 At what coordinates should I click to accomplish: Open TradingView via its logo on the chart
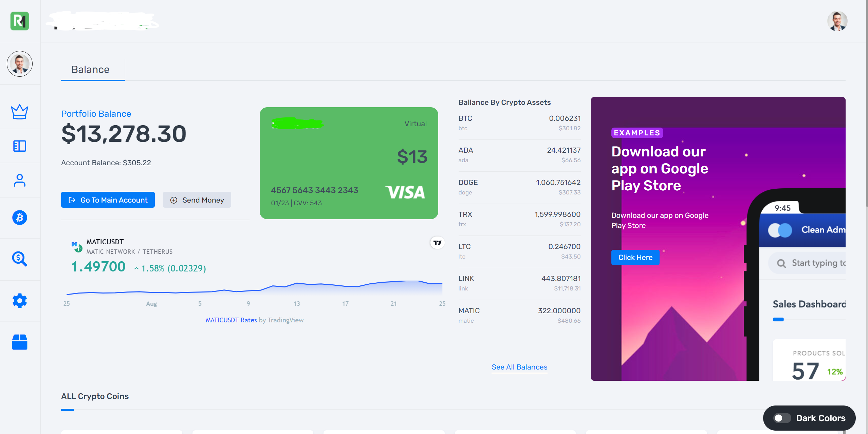point(437,243)
